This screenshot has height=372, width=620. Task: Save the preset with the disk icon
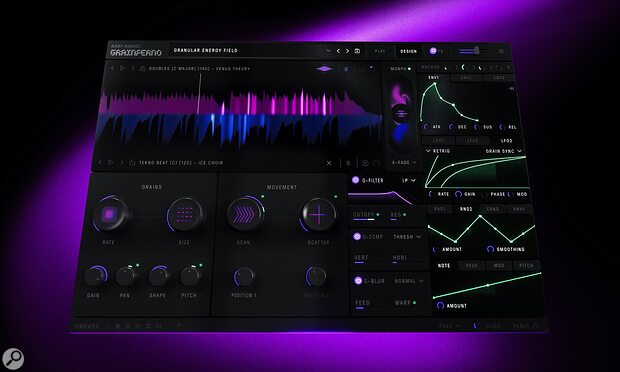pyautogui.click(x=357, y=51)
